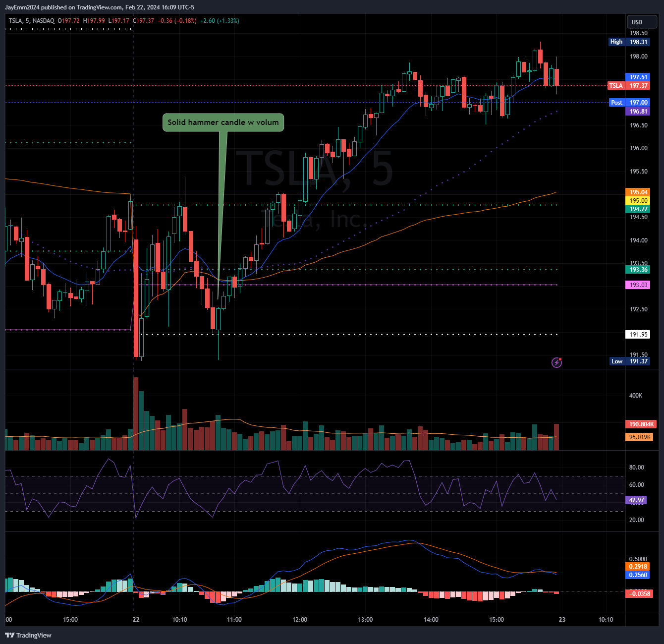Viewport: 664px width, 644px height.
Task: Click the 13:00 time axis label
Action: [x=365, y=620]
